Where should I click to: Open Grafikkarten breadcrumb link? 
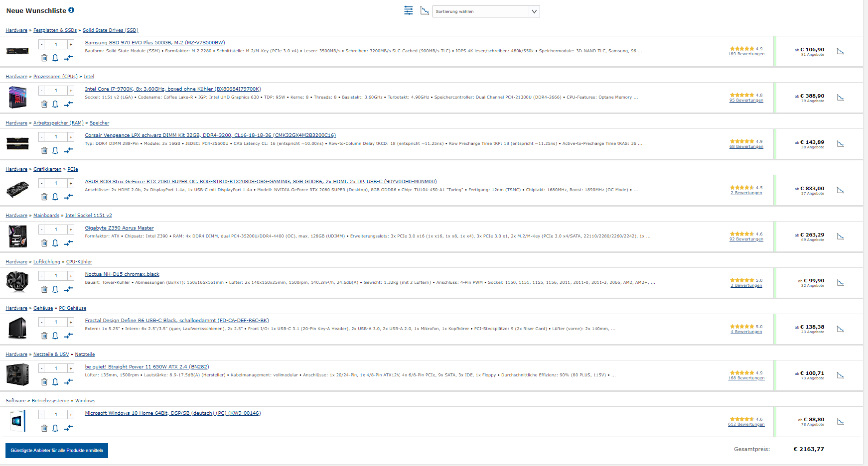tap(47, 169)
